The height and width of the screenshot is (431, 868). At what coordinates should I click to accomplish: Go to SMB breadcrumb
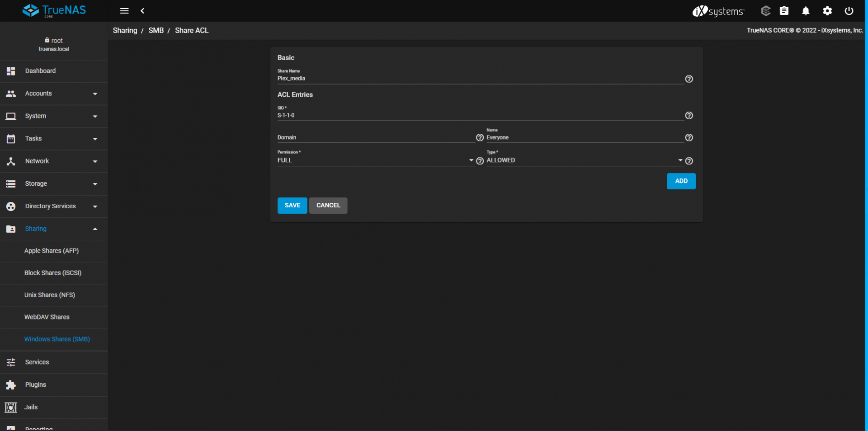pyautogui.click(x=156, y=31)
